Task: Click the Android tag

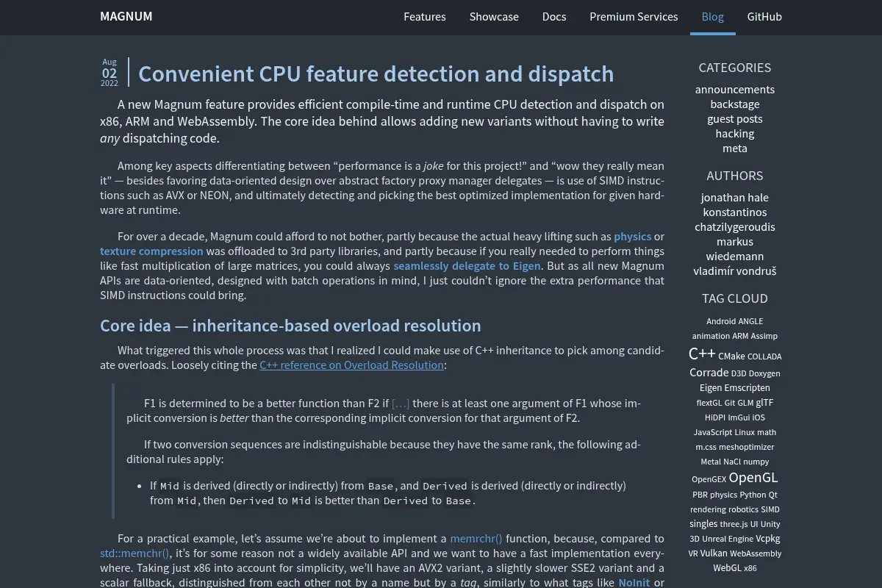Action: 721,321
